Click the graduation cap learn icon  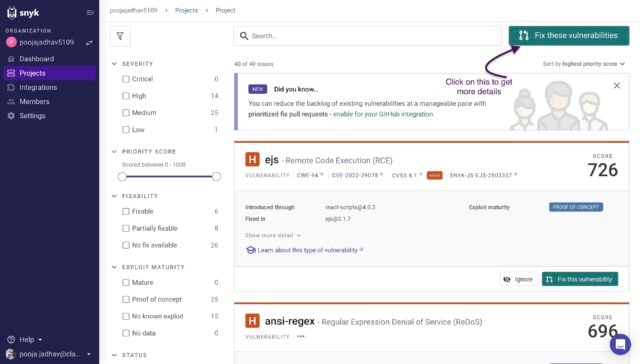[251, 250]
